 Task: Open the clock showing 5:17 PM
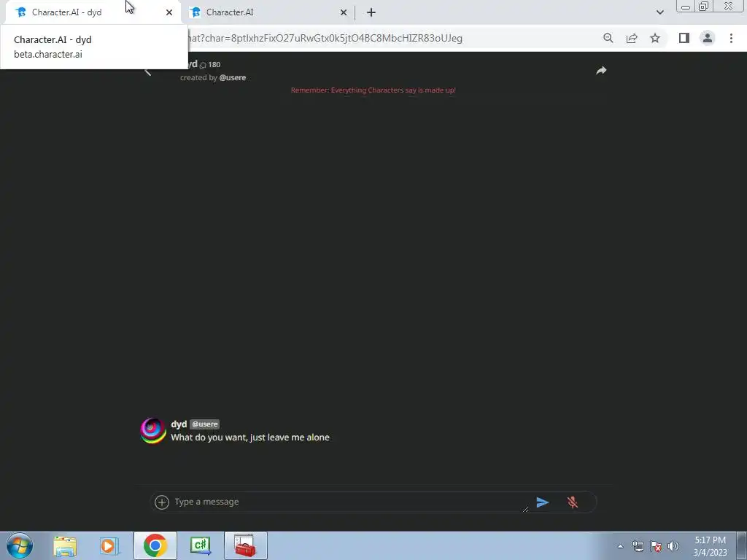point(710,546)
